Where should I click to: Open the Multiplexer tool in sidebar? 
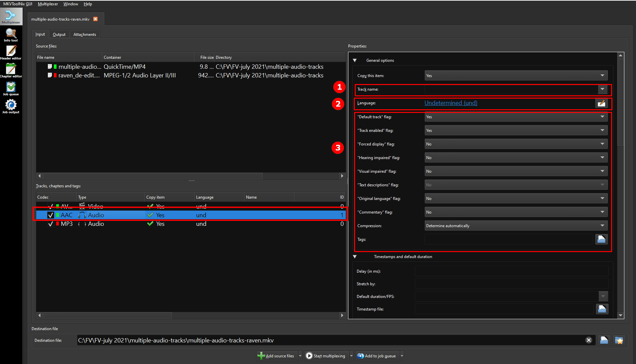click(11, 17)
